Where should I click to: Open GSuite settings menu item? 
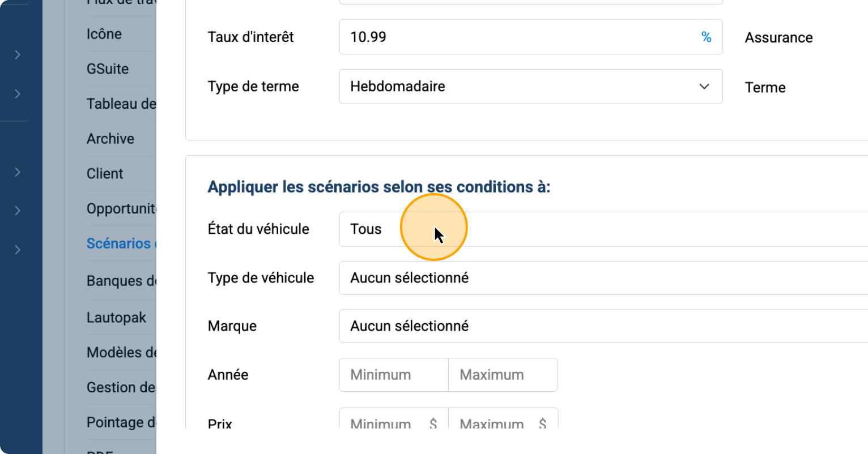(x=108, y=69)
